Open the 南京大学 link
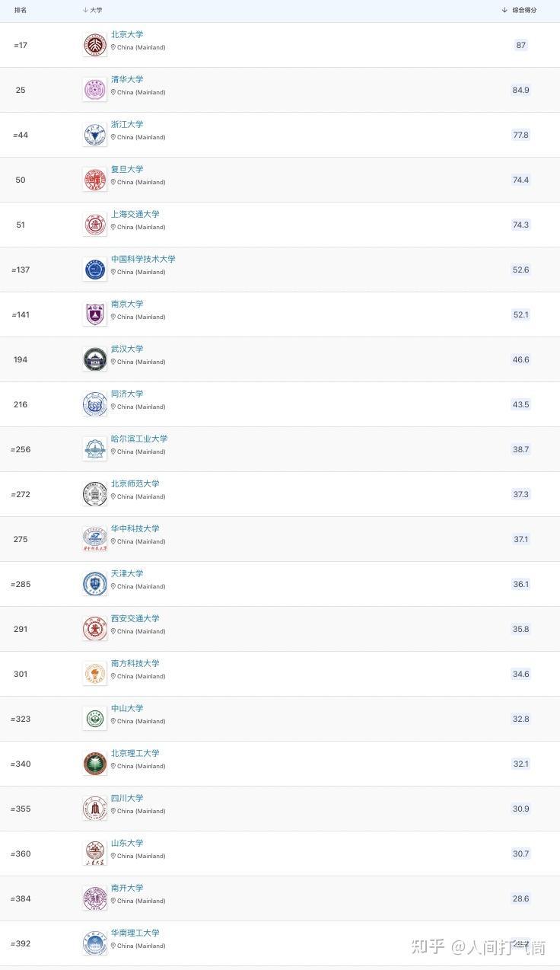The image size is (560, 970). [x=127, y=304]
